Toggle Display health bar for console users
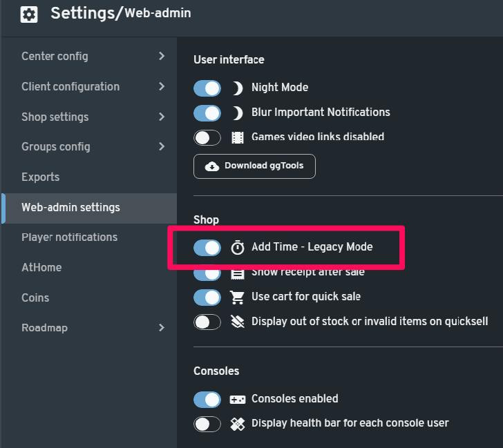503x448 pixels. (207, 425)
